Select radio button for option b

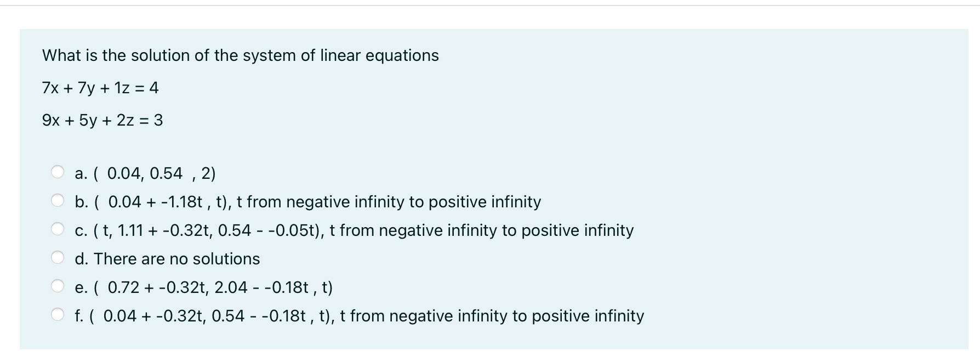[58, 199]
